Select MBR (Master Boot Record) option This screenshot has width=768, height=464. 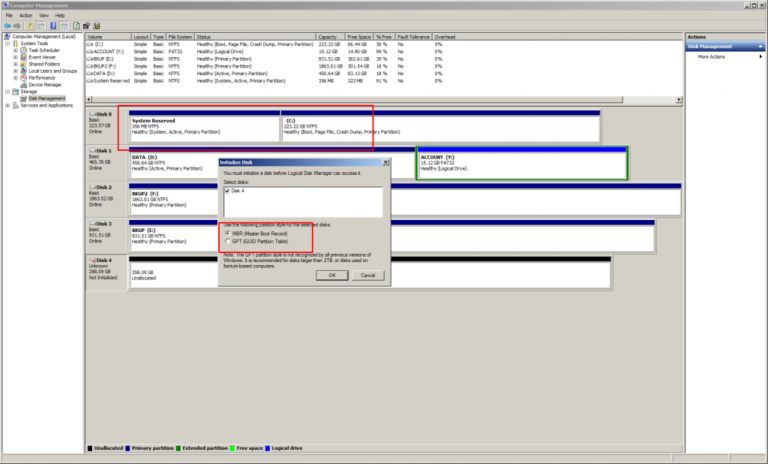[227, 233]
